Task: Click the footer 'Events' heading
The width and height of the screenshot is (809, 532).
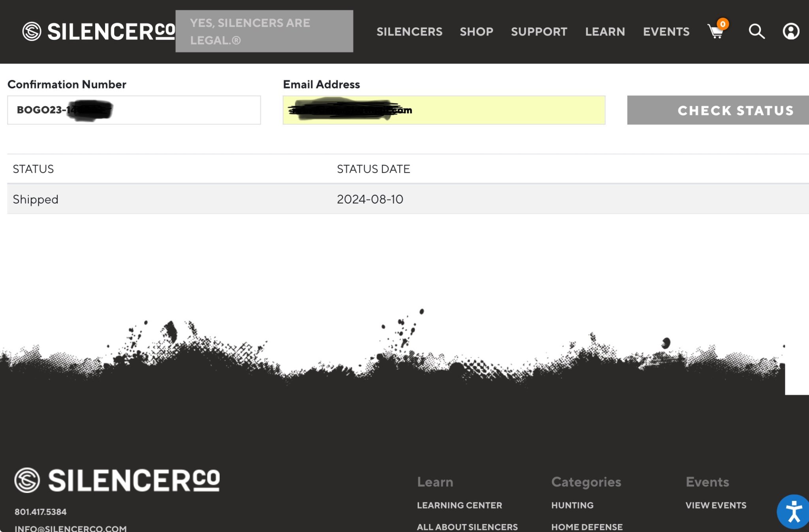Action: (x=707, y=482)
